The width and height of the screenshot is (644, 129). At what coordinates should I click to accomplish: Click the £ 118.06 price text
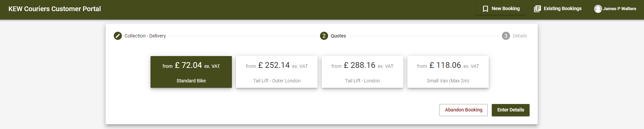[445, 65]
